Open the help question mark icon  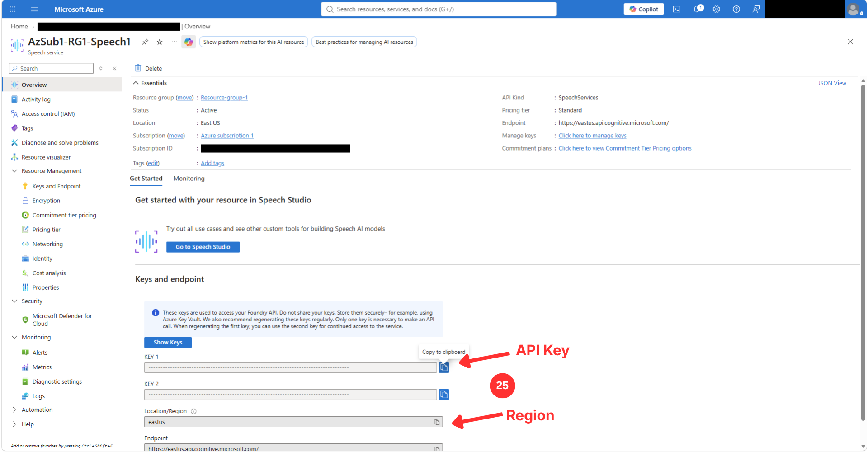736,9
